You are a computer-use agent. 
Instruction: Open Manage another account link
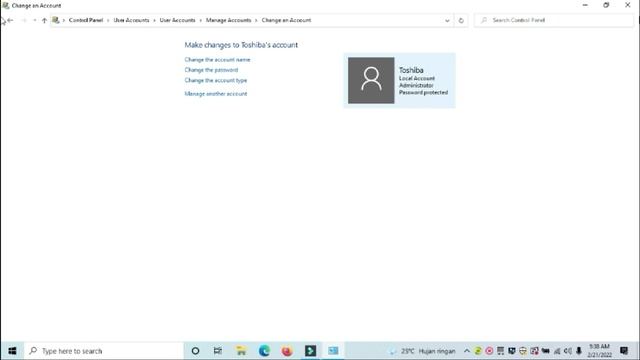pyautogui.click(x=216, y=93)
